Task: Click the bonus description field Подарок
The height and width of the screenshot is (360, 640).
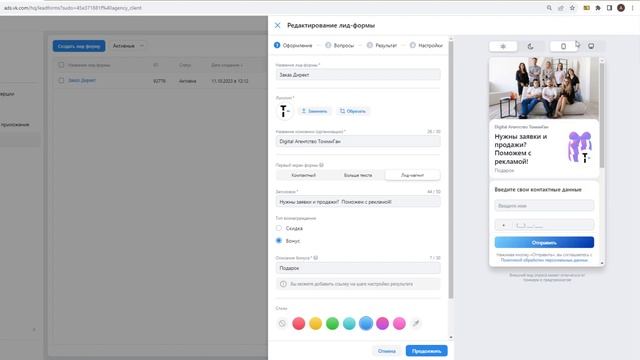Action: click(358, 268)
